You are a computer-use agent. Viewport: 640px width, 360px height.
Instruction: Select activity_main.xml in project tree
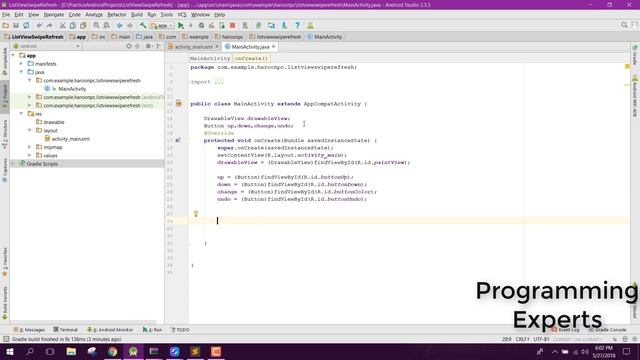[x=67, y=139]
